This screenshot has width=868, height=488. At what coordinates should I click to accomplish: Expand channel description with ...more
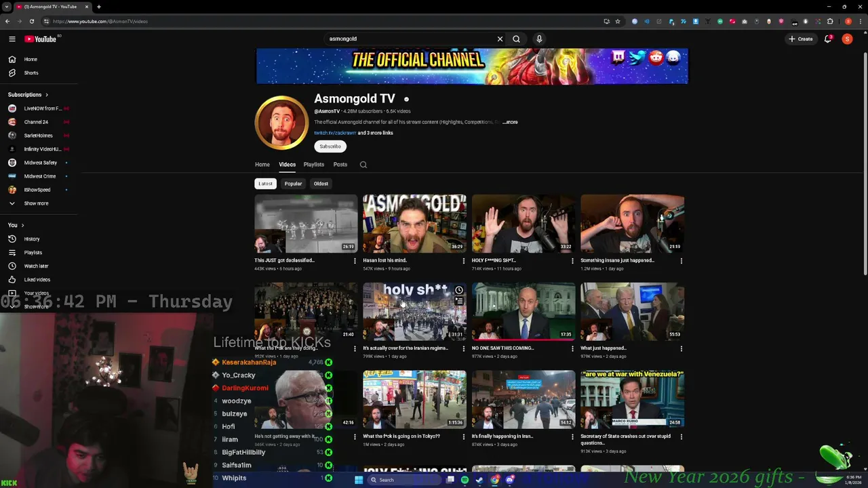click(x=510, y=122)
